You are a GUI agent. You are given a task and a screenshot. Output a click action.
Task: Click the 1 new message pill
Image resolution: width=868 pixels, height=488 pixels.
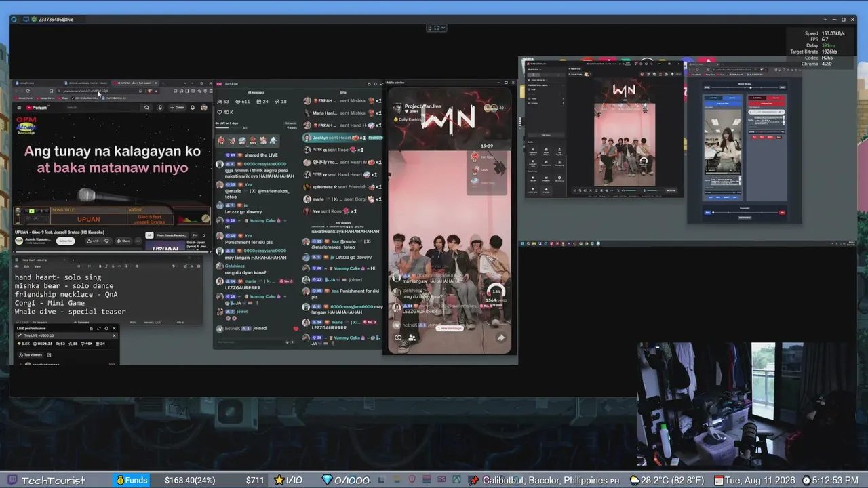pyautogui.click(x=449, y=328)
